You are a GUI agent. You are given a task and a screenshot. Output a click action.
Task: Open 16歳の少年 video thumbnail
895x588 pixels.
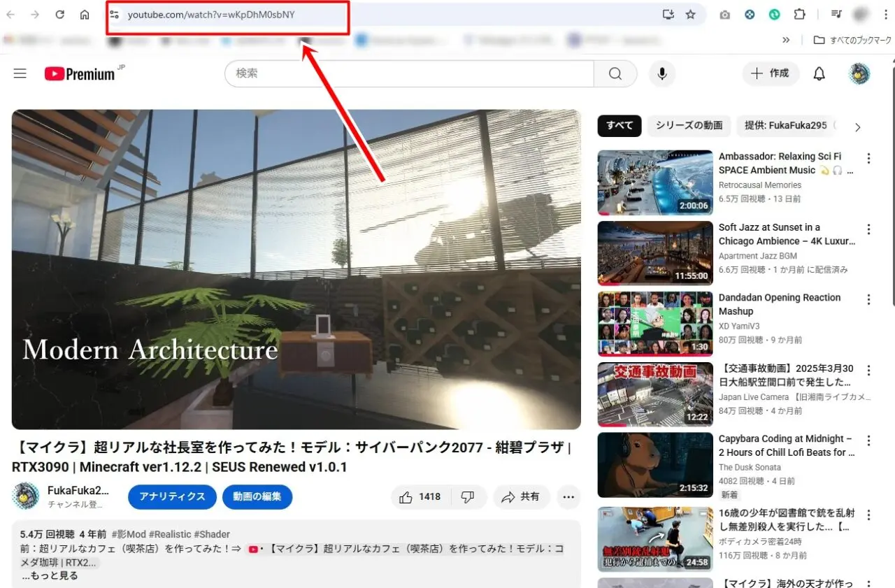655,539
